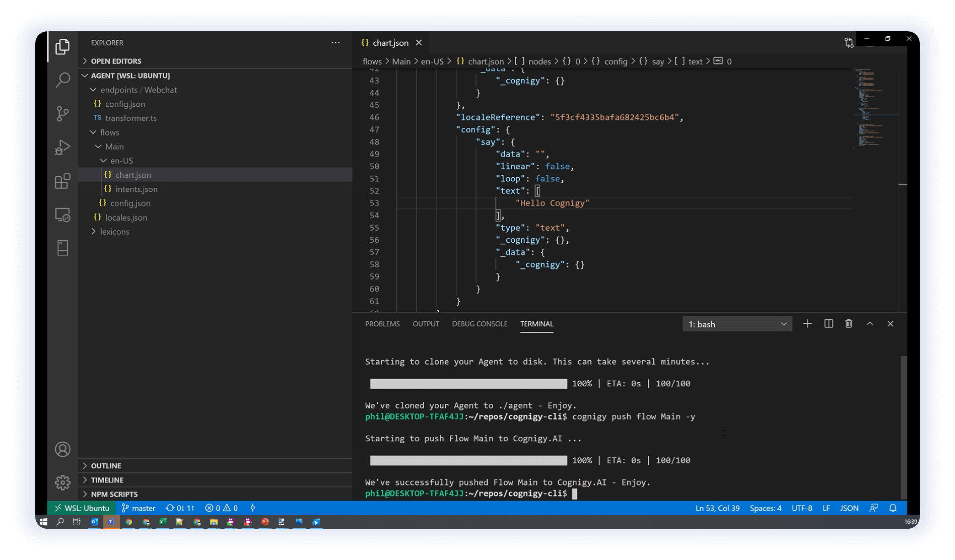This screenshot has width=955, height=560.
Task: Kill the terminal with trash icon
Action: tap(849, 324)
